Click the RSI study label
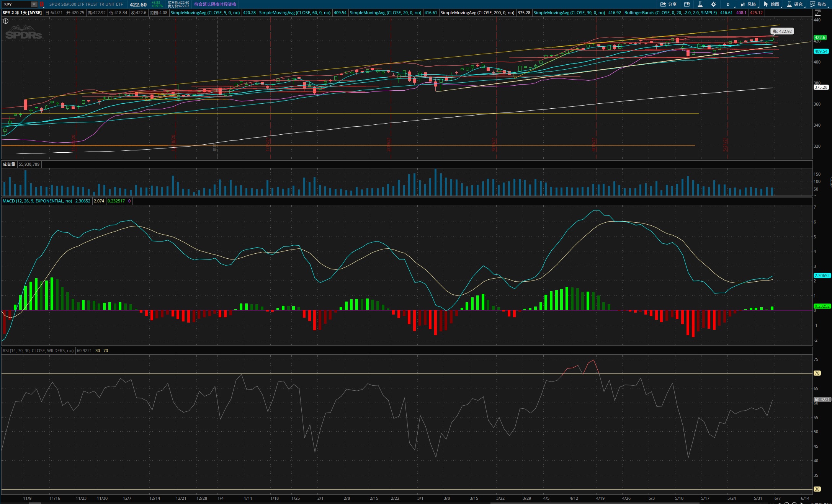Image resolution: width=832 pixels, height=504 pixels. pyautogui.click(x=38, y=351)
